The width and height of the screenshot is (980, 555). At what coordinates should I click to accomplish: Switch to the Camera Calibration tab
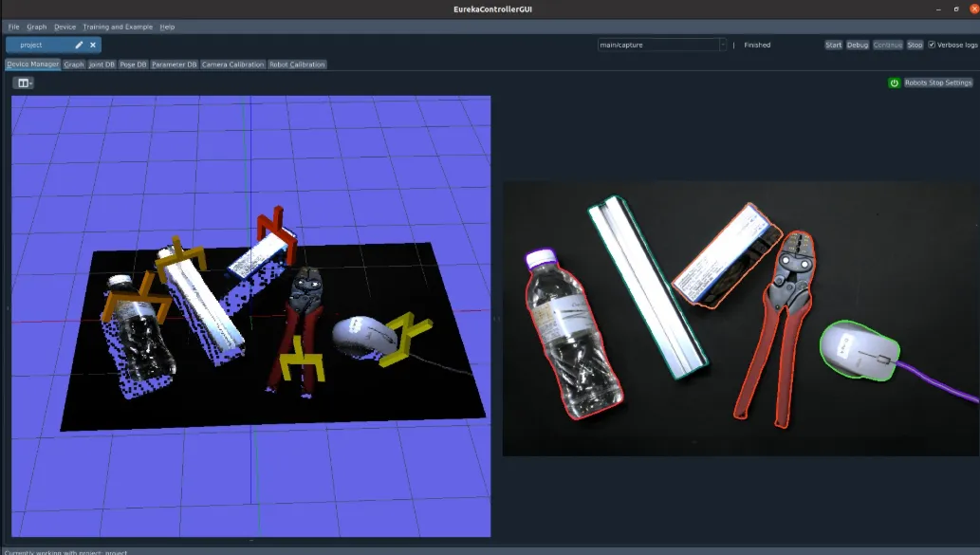[x=231, y=64]
